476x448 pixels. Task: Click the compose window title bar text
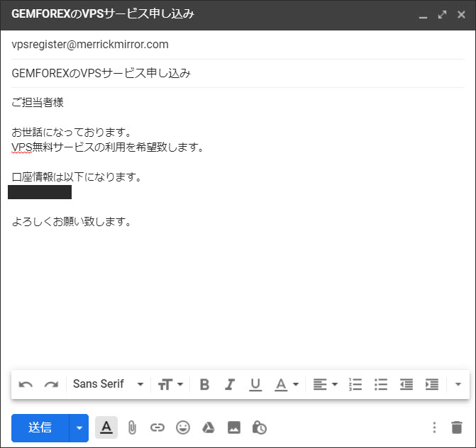point(103,14)
